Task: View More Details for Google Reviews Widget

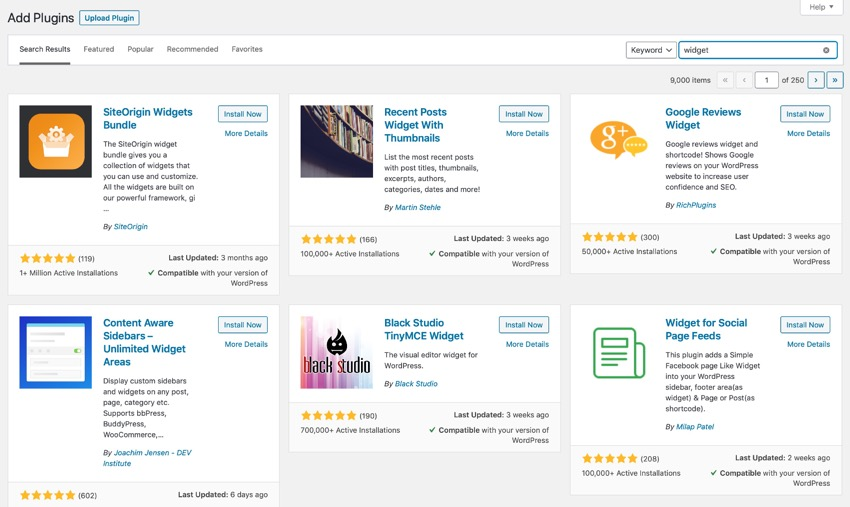Action: 807,133
